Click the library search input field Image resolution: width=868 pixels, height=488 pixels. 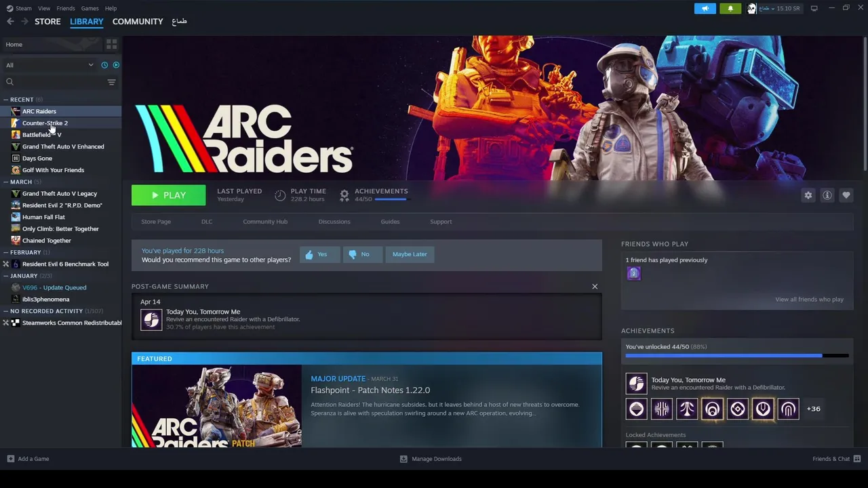pyautogui.click(x=60, y=82)
